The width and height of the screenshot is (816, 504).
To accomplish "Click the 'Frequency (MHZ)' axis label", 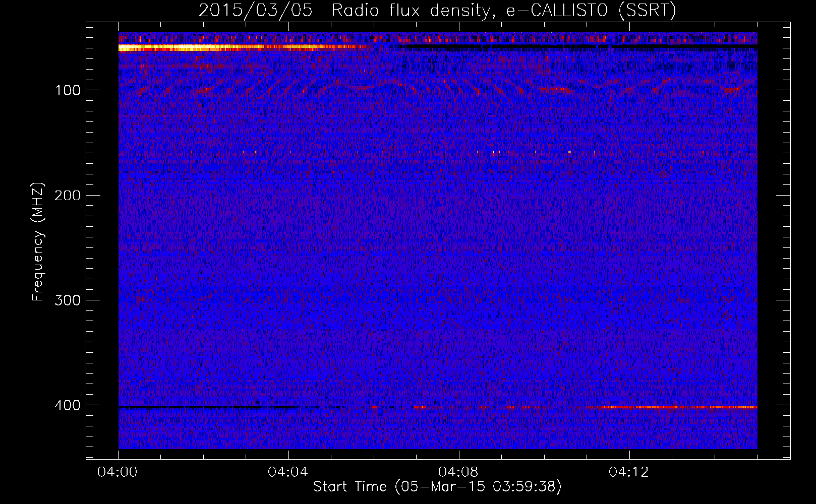I will (x=38, y=242).
